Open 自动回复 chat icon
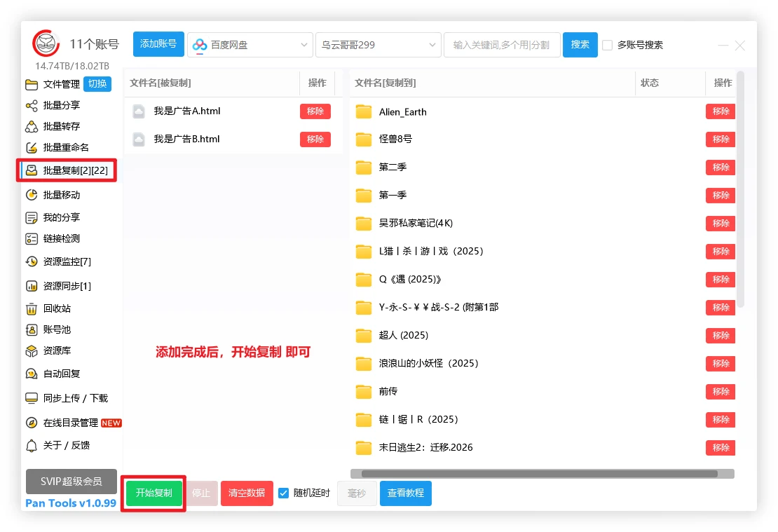Image resolution: width=778 pixels, height=532 pixels. click(x=32, y=374)
